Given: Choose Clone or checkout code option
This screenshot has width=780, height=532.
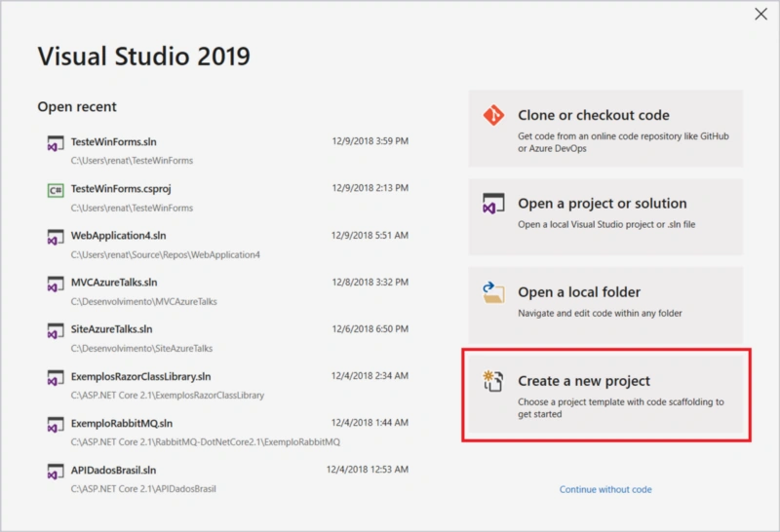Looking at the screenshot, I should point(605,129).
